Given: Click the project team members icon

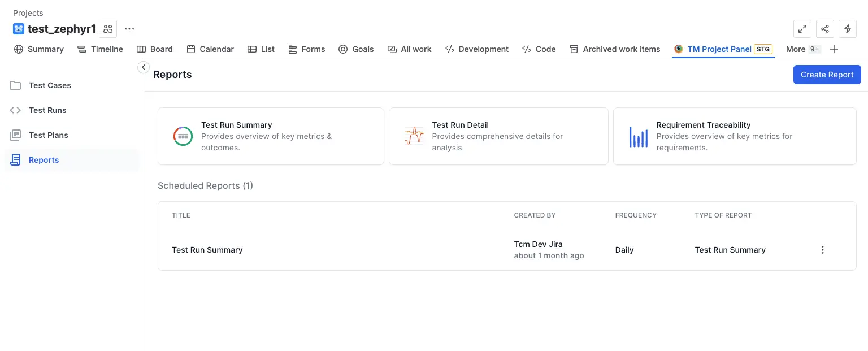Looking at the screenshot, I should pos(108,29).
